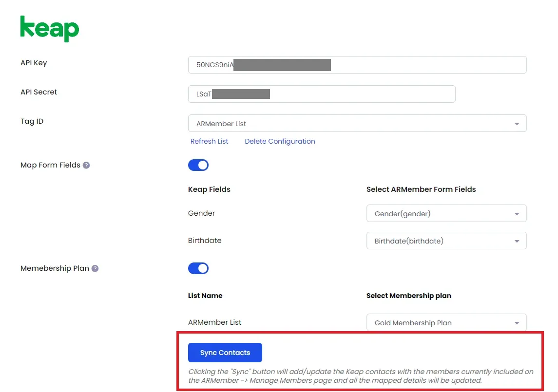Screen dimensions: 558x392
Task: Click the Tag ID label
Action: (x=32, y=121)
